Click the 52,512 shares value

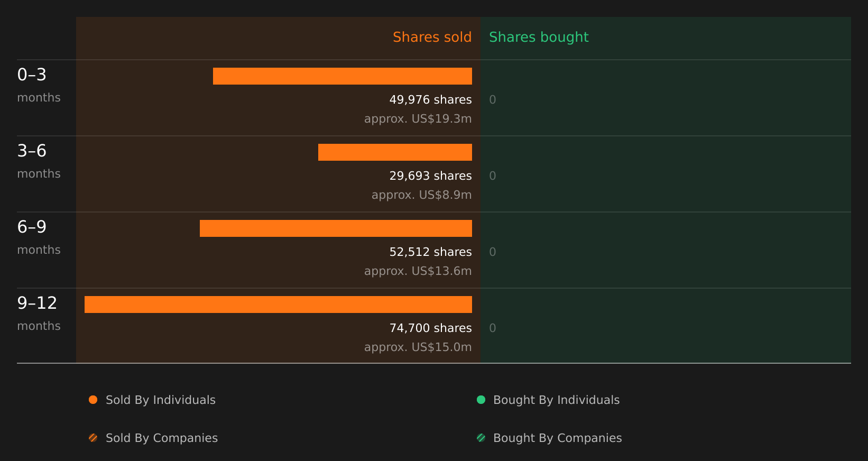(x=431, y=252)
